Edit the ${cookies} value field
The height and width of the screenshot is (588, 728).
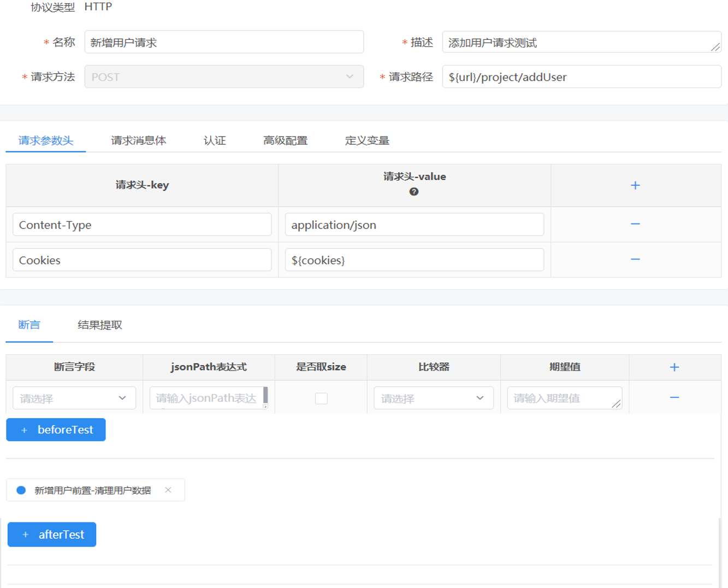tap(415, 260)
